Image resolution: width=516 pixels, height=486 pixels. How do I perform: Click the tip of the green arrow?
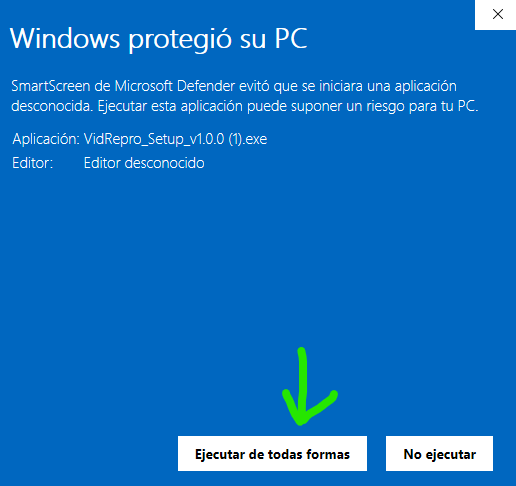[x=300, y=422]
